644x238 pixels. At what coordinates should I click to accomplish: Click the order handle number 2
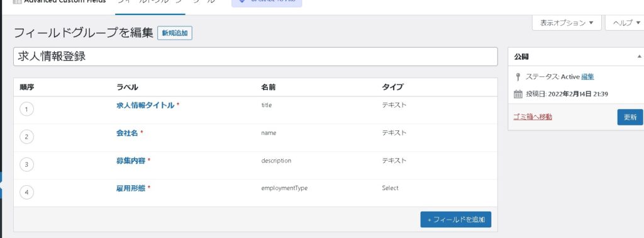coord(26,137)
